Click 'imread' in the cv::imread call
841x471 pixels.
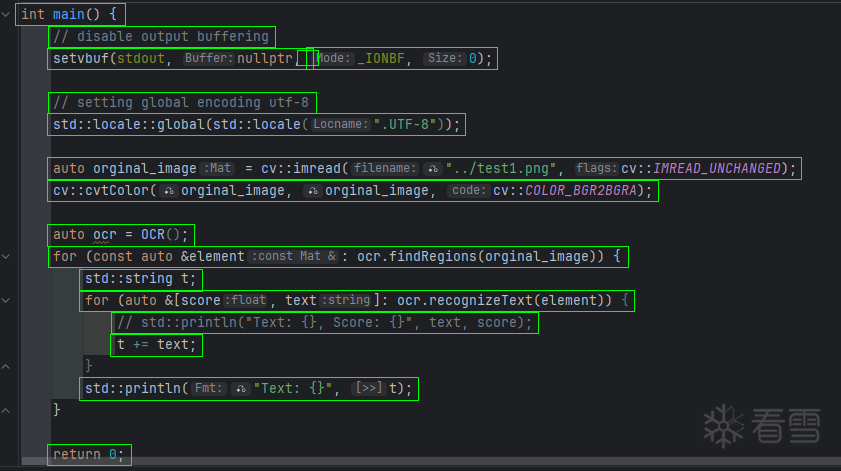(317, 168)
